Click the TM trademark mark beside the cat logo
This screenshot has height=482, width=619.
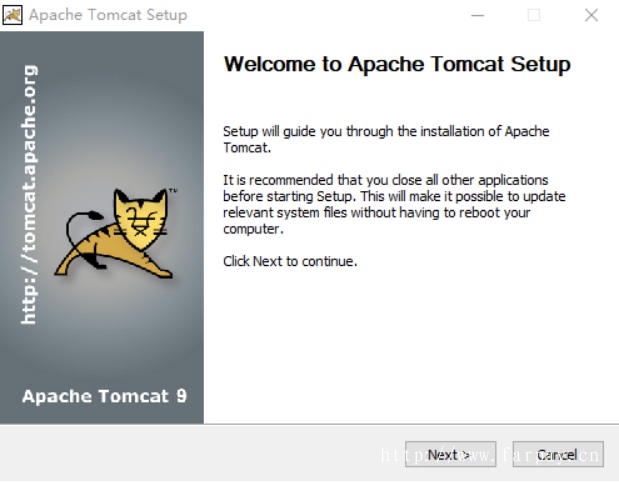point(173,191)
